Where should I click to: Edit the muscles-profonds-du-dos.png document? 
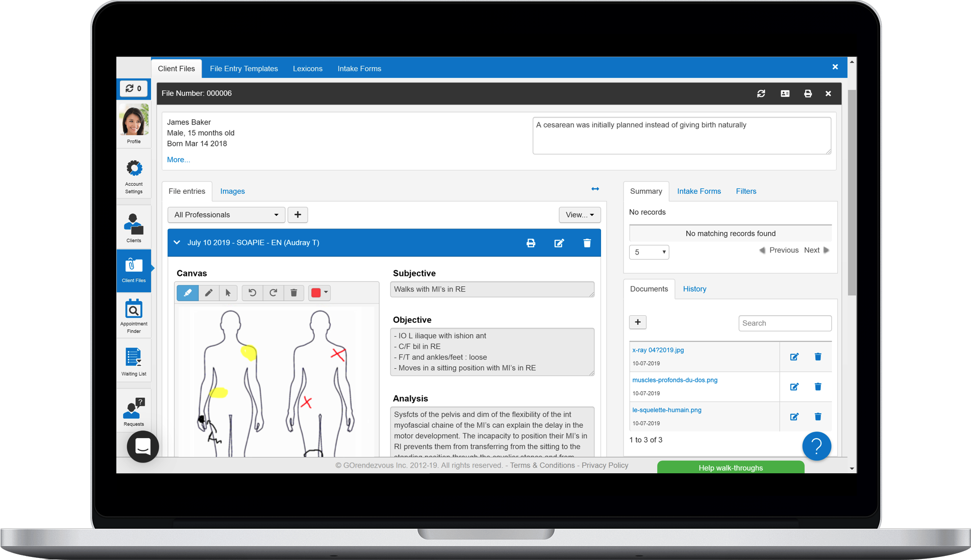coord(794,387)
